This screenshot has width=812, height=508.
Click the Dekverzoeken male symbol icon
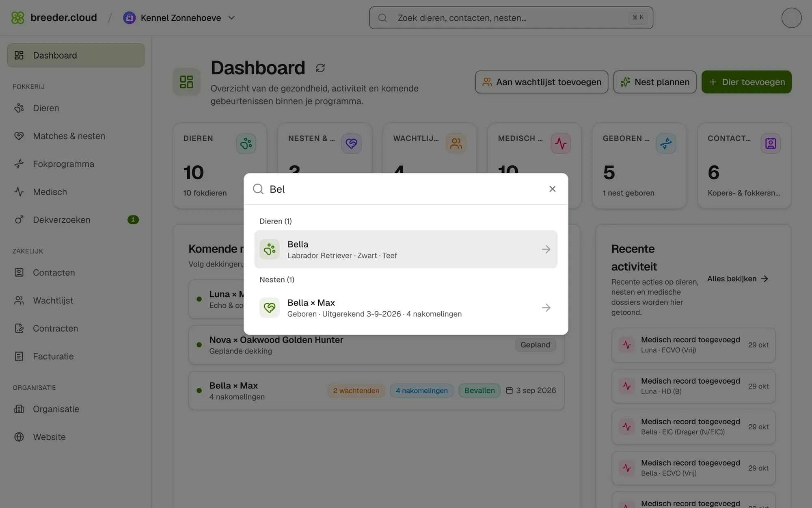click(19, 220)
